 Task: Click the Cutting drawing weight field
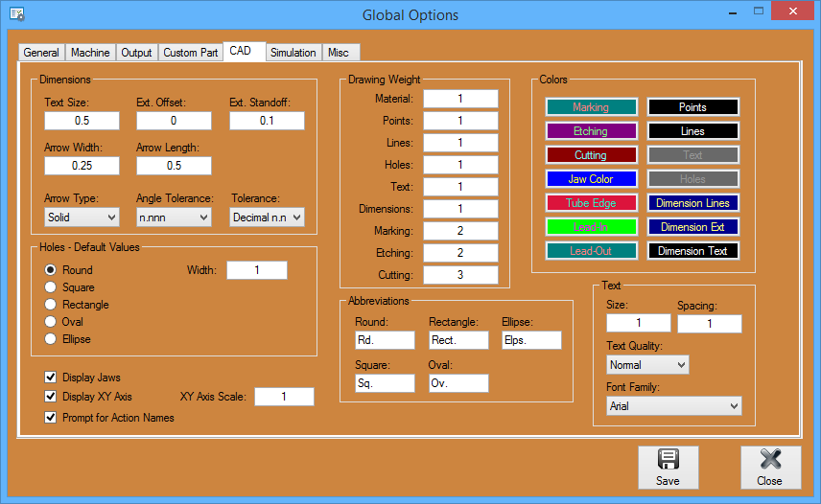click(460, 274)
